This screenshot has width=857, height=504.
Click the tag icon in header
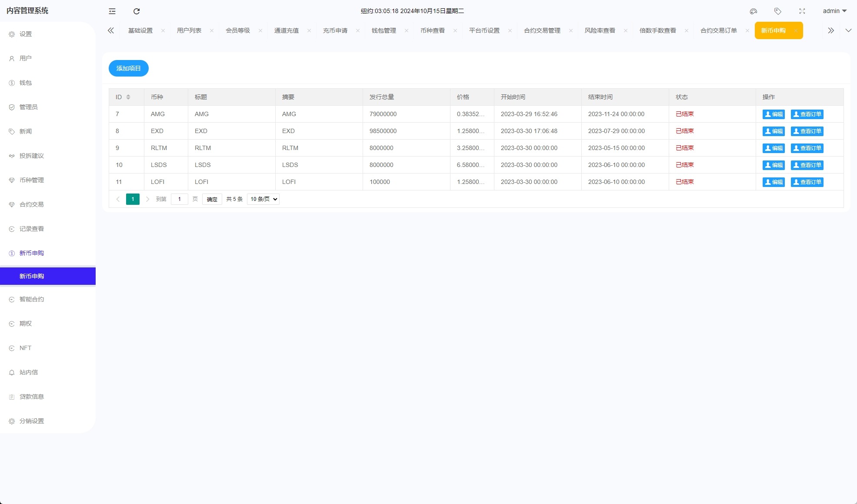click(x=778, y=11)
